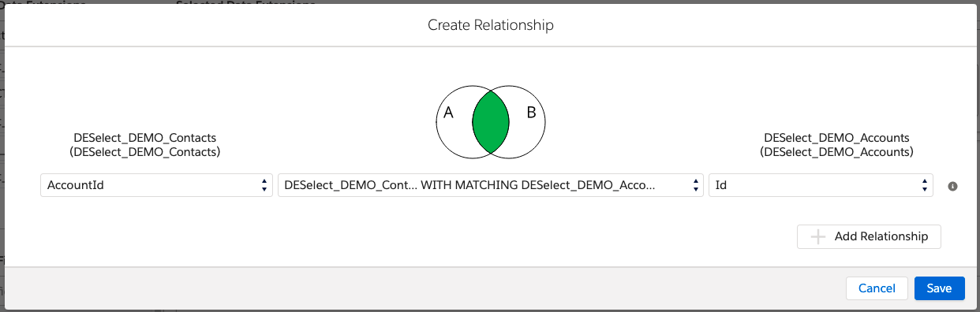Image resolution: width=980 pixels, height=312 pixels.
Task: Click the WITH MATCHING dropdown up-down arrows
Action: 695,185
